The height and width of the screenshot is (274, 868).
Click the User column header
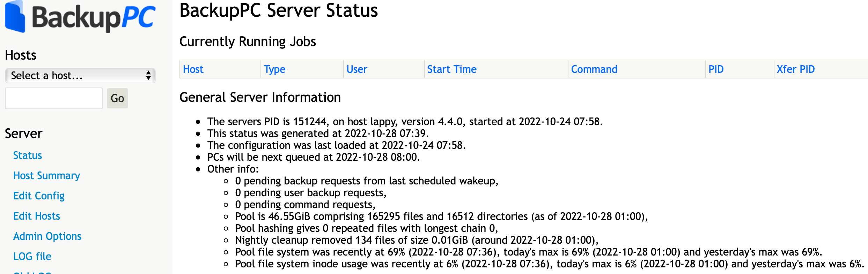tap(356, 69)
